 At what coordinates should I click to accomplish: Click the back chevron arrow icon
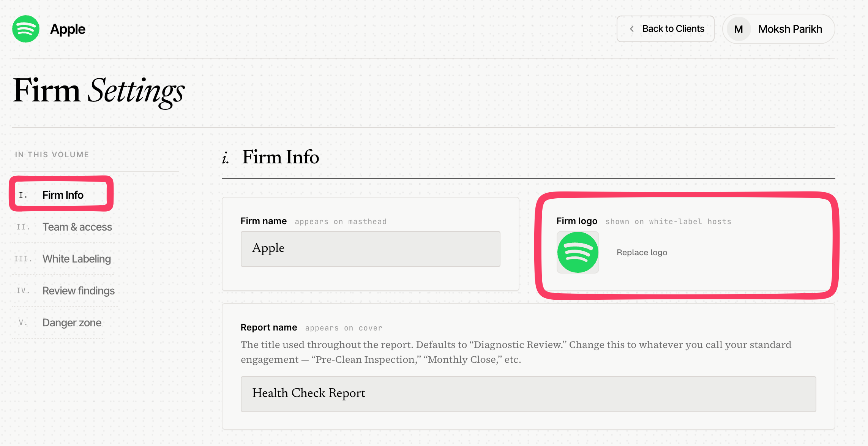click(x=632, y=29)
